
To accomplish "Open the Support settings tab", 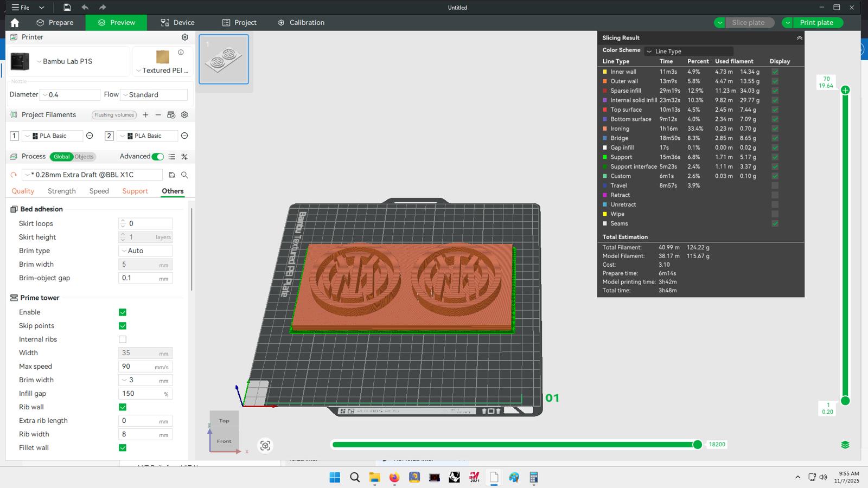I will pos(135,191).
